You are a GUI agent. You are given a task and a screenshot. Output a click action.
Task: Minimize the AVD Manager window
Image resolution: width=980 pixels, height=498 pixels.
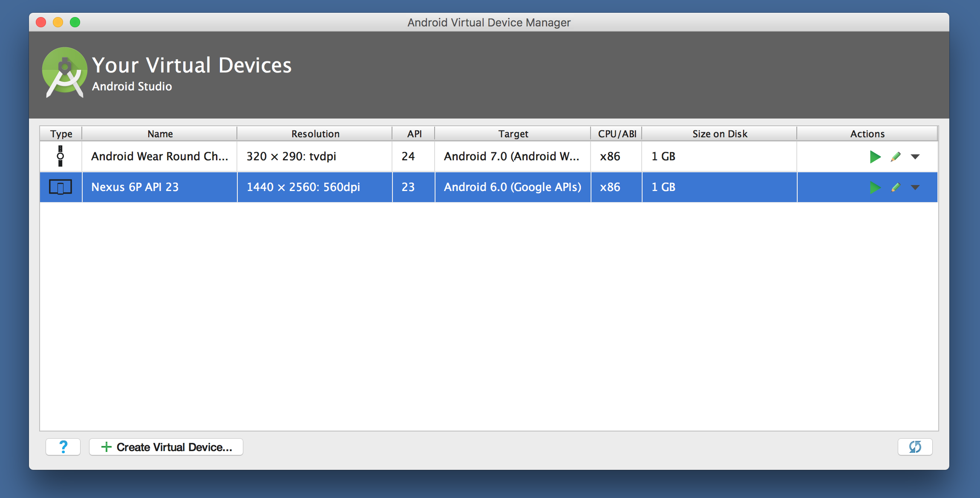[58, 22]
